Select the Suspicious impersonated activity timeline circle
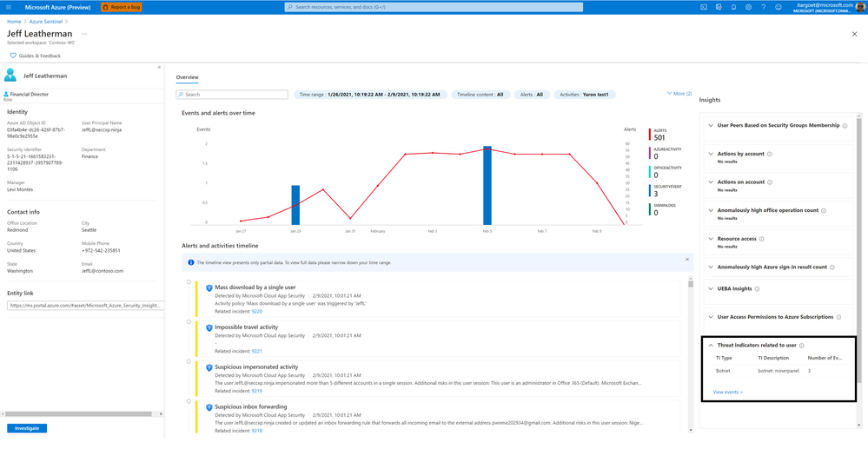This screenshot has height=449, width=868. click(189, 361)
